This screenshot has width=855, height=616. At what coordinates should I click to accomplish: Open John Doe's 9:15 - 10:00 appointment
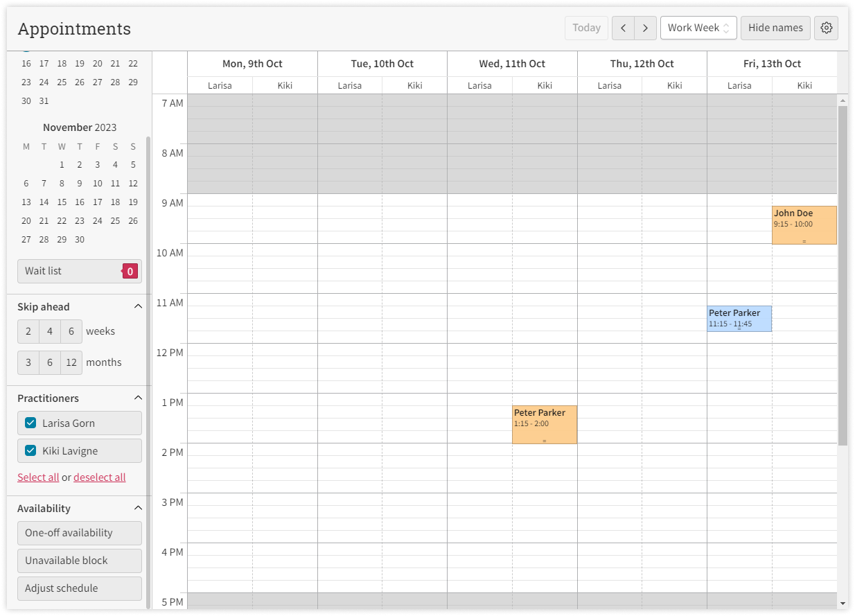[804, 225]
